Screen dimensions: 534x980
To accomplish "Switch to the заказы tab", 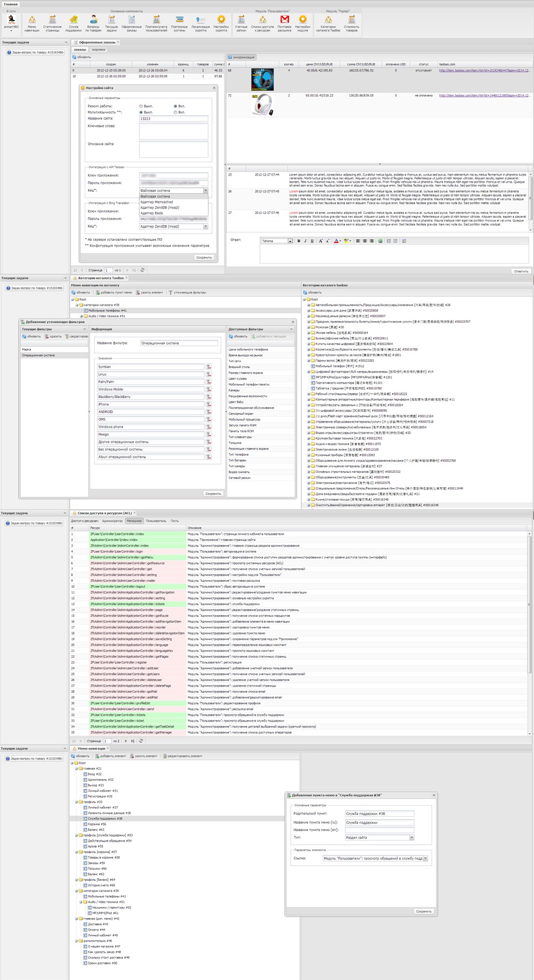I will pos(80,50).
